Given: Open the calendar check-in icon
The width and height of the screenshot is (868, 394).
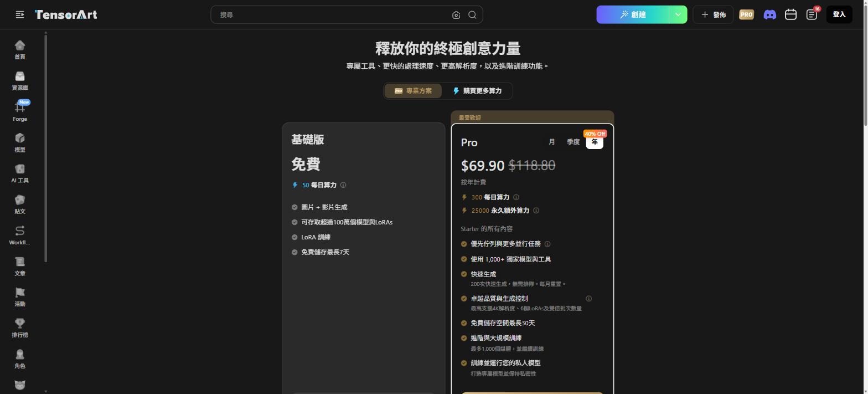Looking at the screenshot, I should pyautogui.click(x=790, y=14).
